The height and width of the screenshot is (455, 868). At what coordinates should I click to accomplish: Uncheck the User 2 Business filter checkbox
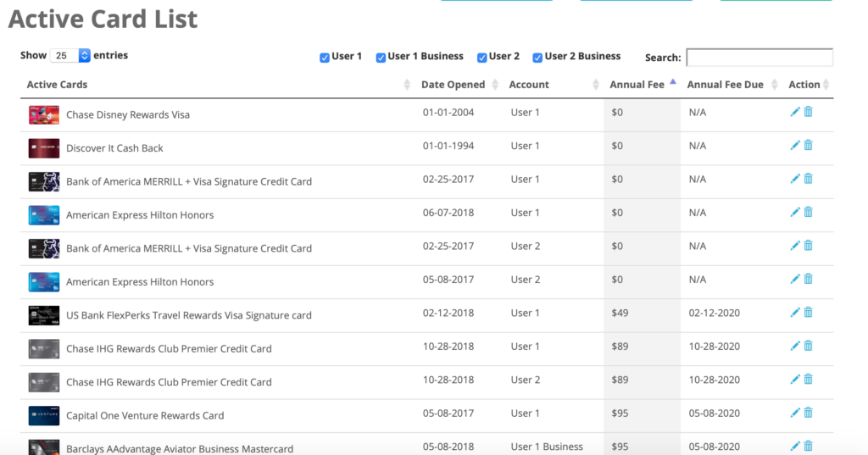pyautogui.click(x=537, y=58)
